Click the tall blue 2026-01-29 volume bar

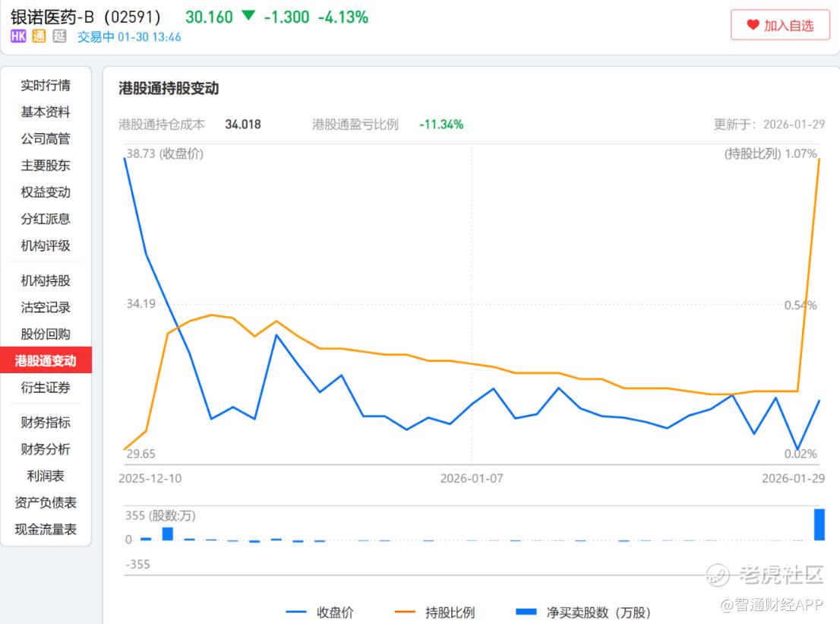tap(819, 524)
